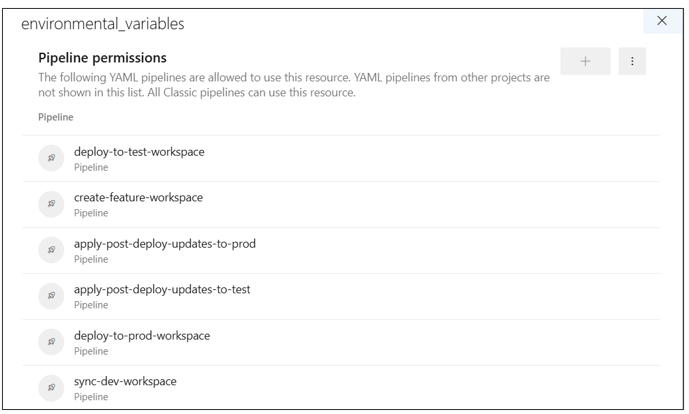Select the deploy-to-test-workspace pipeline name
689x414 pixels.
[139, 152]
